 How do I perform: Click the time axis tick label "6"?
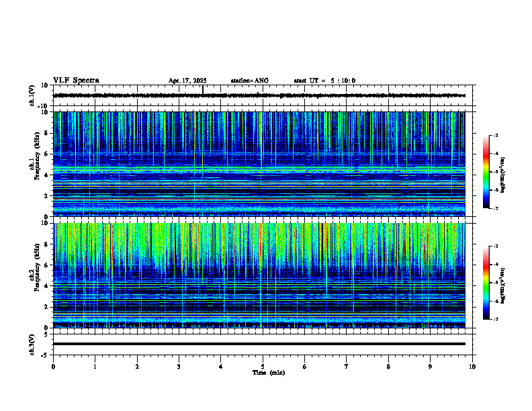click(305, 367)
